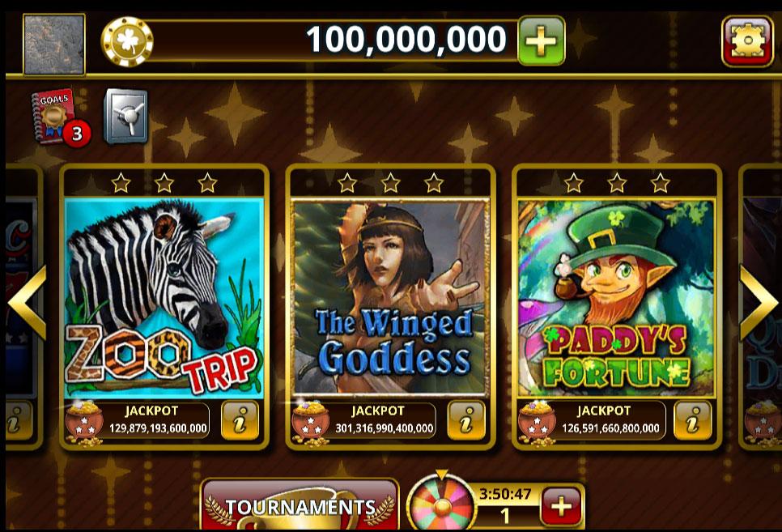The width and height of the screenshot is (782, 532).
Task: Click the clover coin chip icon
Action: point(126,42)
